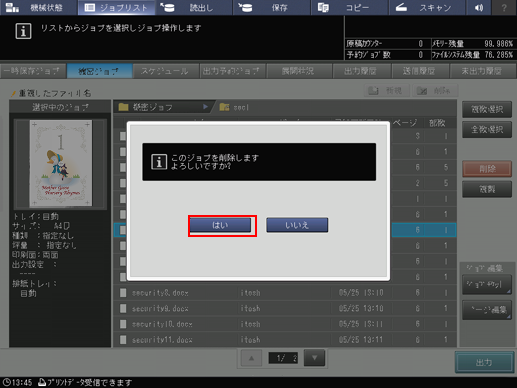
Task: Click the info icon in the top message bar
Action: point(23,31)
